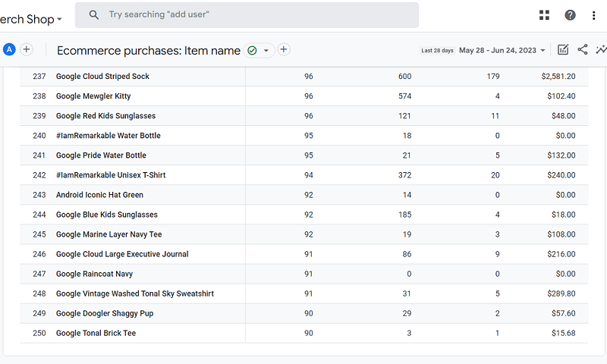Share this report
Image resolution: width=607 pixels, height=364 pixels.
(583, 50)
